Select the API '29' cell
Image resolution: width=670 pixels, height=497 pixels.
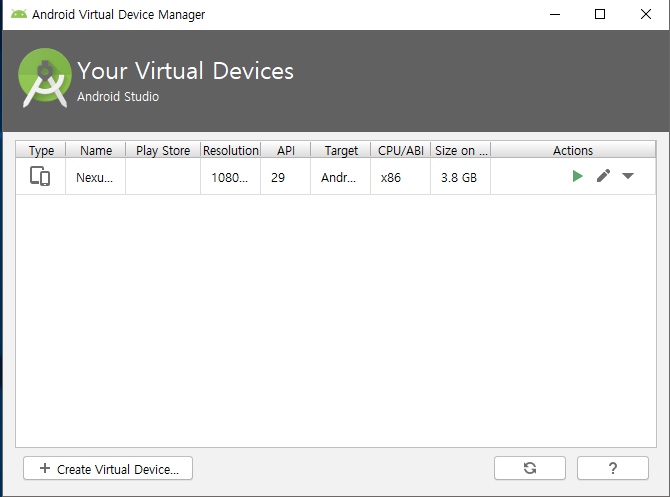coord(285,177)
